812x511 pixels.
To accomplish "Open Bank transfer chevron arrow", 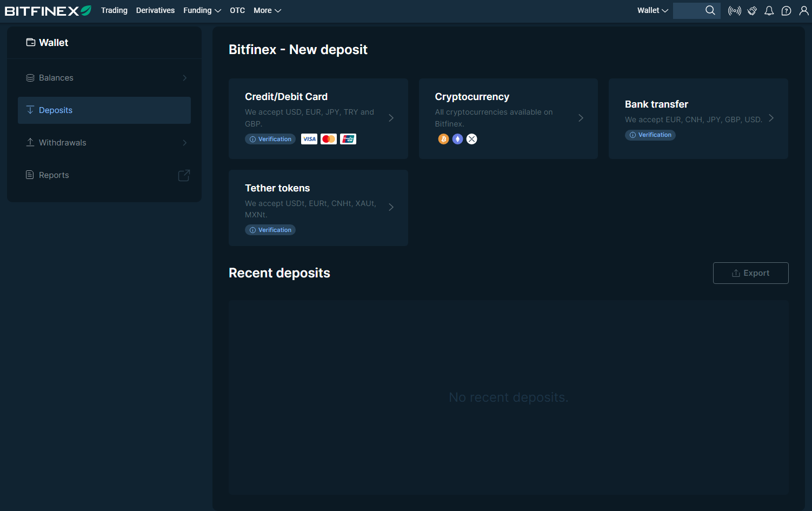I will click(x=771, y=118).
